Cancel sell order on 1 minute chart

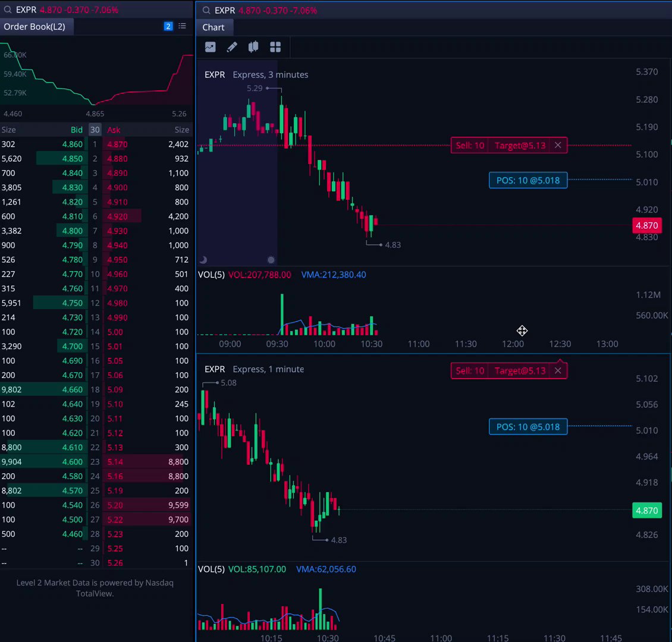pyautogui.click(x=558, y=370)
